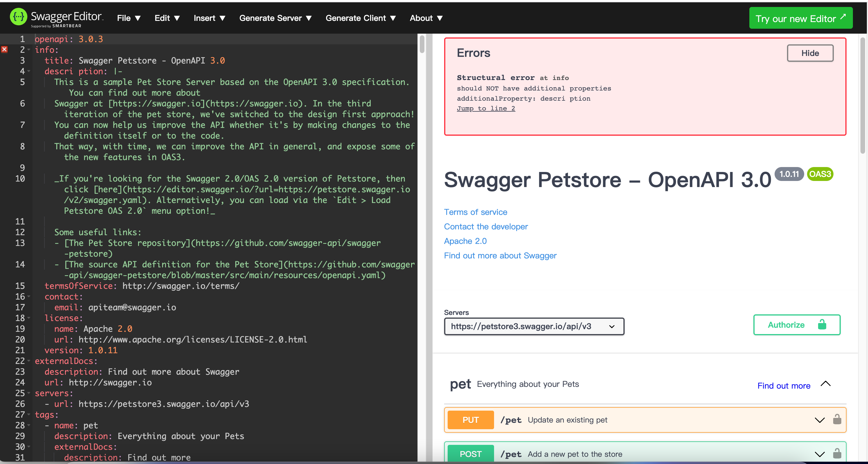The height and width of the screenshot is (464, 868).
Task: Select the Servers URL dropdown
Action: tap(533, 326)
